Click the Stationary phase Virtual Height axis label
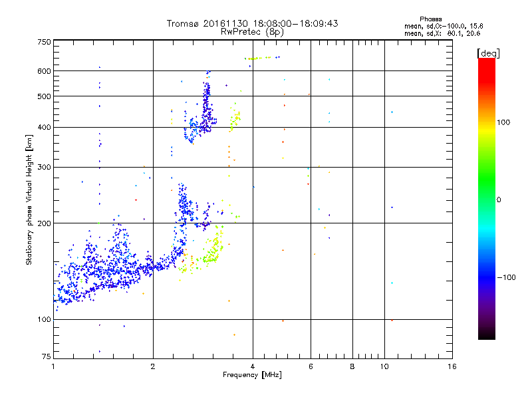Image resolution: width=532 pixels, height=399 pixels. 29,199
